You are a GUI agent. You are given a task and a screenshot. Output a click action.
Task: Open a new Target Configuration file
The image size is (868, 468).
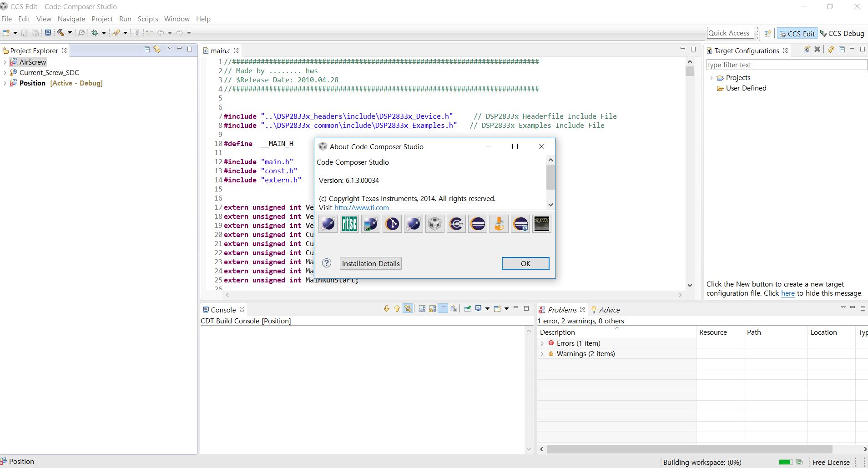[807, 50]
